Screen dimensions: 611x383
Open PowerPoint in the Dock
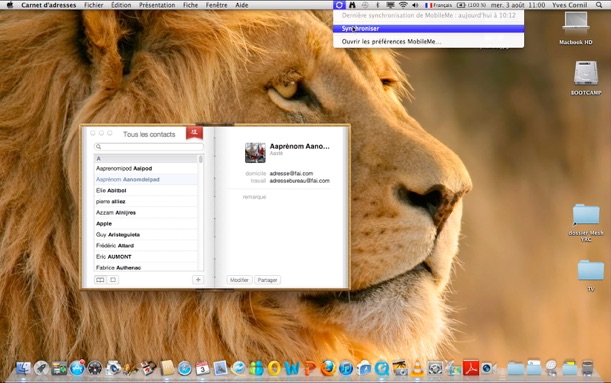tap(310, 368)
